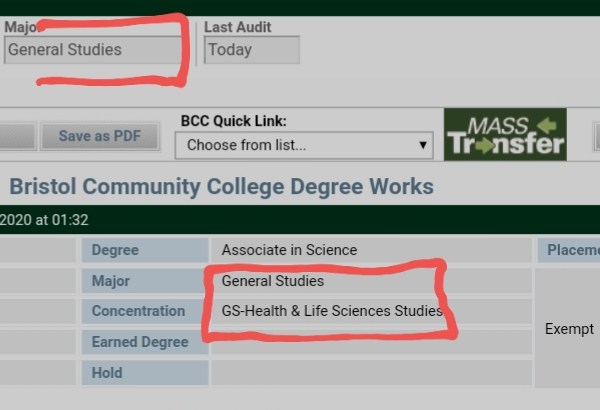Click the dropdown arrow beside Choose from list
Screen dimensions: 600x410
pos(423,145)
